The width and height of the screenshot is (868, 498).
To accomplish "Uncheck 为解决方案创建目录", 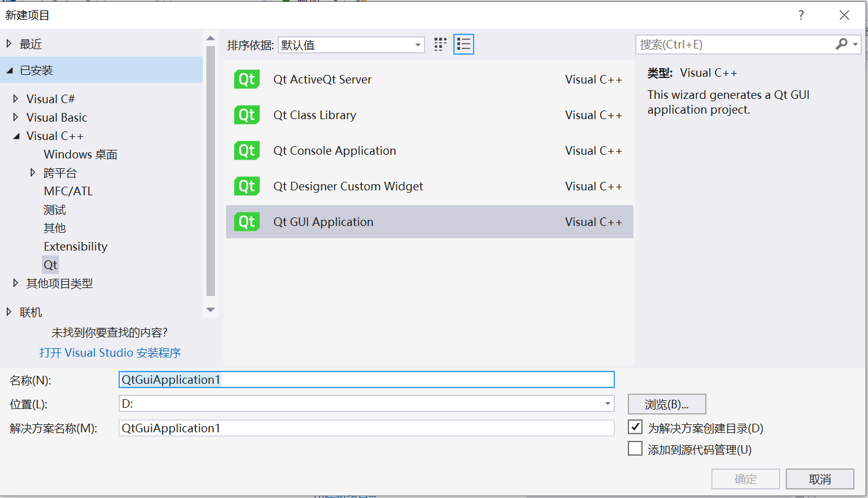I will [636, 427].
